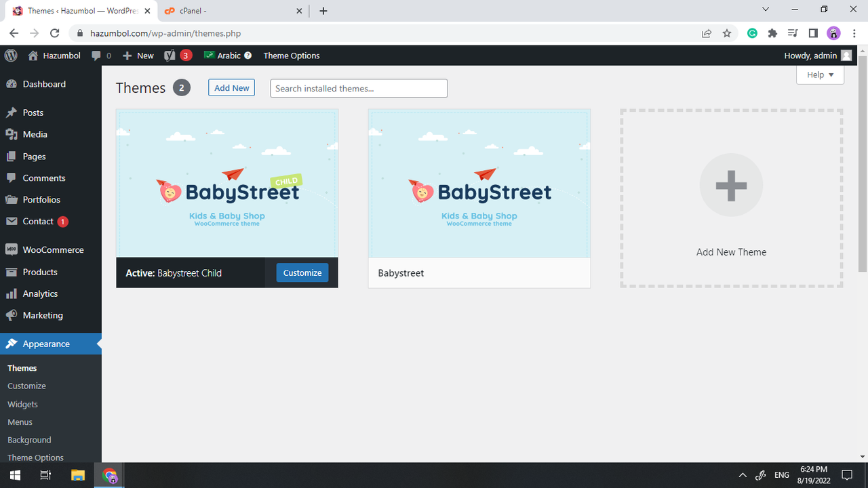The height and width of the screenshot is (488, 868).
Task: Click Customize submenu under Appearance
Action: 27,386
